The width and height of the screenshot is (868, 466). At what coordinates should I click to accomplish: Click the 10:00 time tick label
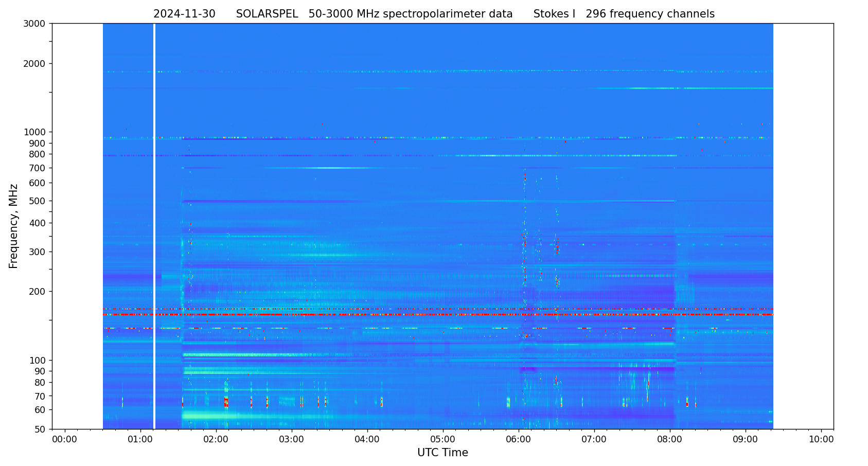click(821, 440)
